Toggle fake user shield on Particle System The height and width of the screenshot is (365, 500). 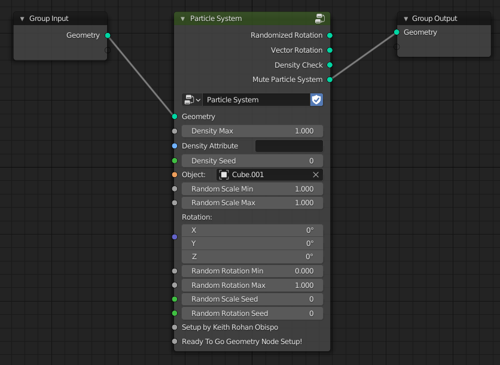[x=316, y=100]
